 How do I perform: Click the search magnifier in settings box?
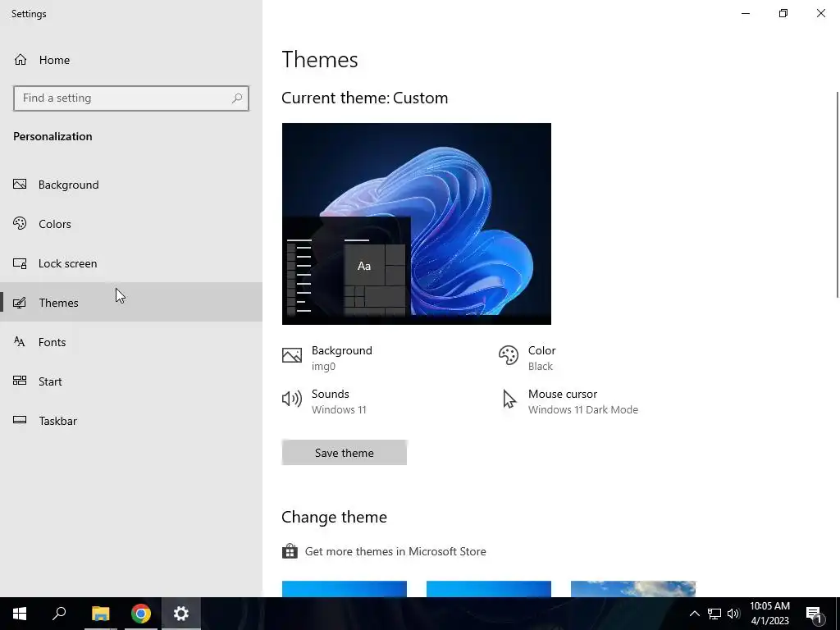tap(237, 98)
